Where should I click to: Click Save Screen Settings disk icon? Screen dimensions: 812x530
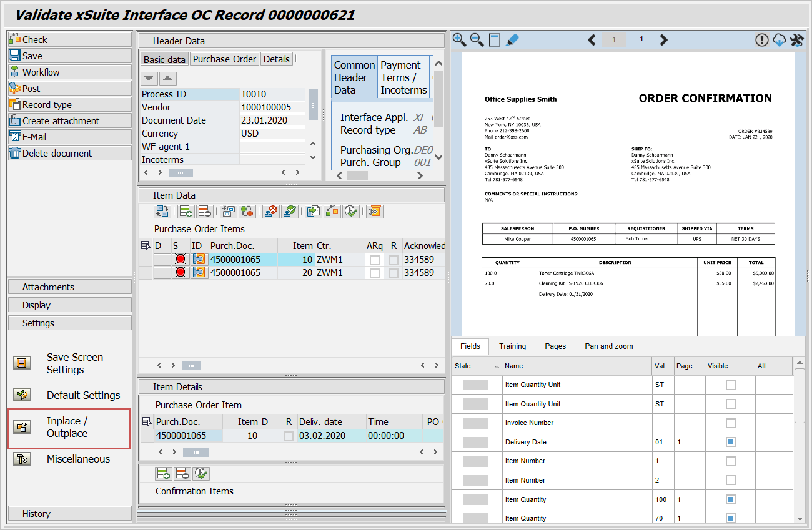coord(22,363)
